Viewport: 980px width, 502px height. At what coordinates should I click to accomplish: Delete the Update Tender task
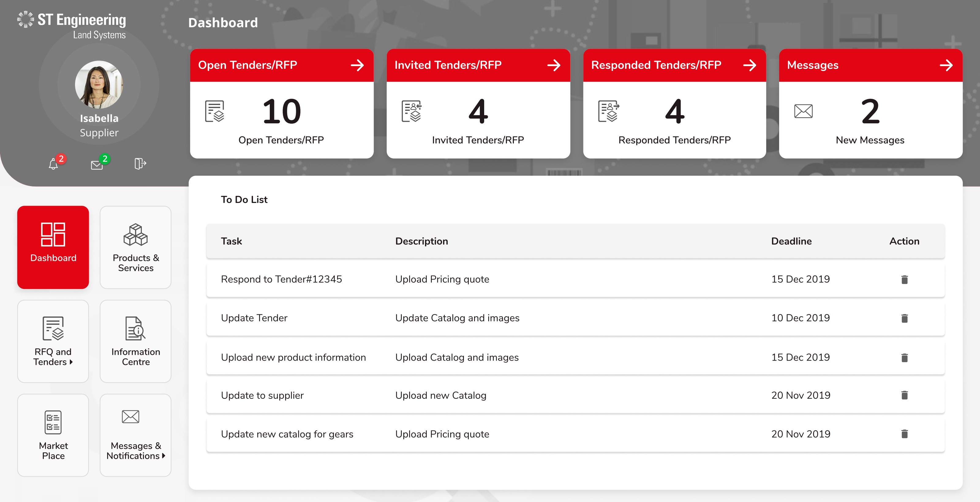pyautogui.click(x=904, y=318)
